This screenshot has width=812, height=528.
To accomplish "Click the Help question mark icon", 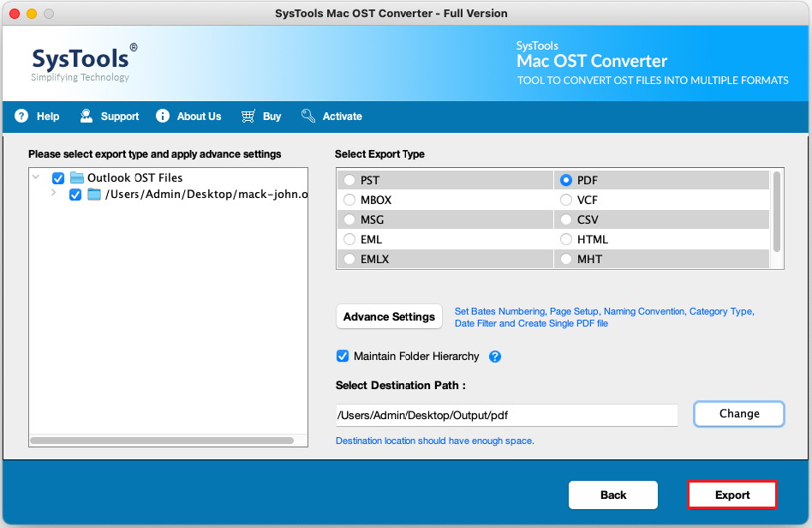I will pyautogui.click(x=21, y=116).
